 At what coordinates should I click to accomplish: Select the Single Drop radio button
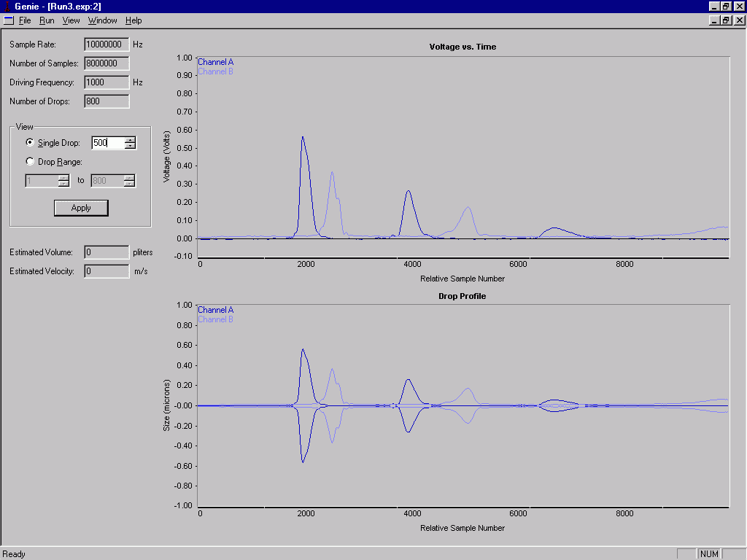point(30,142)
